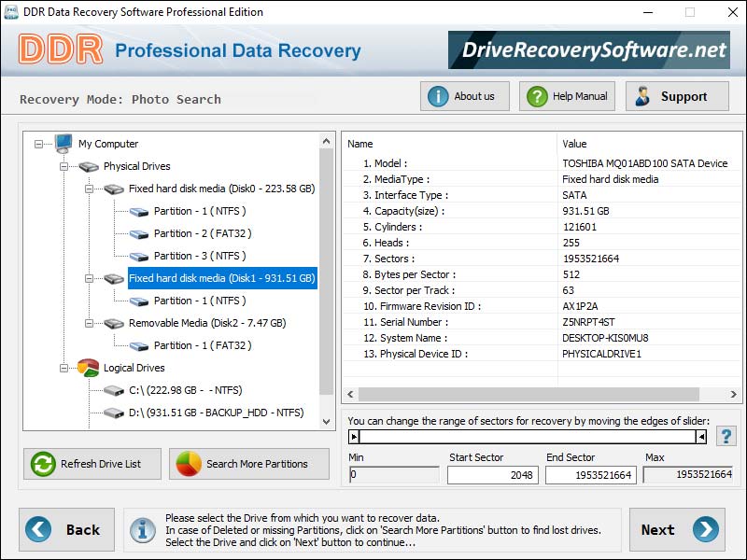
Task: Select Removable Media Disk2 - 7.47 GB
Action: (x=207, y=323)
